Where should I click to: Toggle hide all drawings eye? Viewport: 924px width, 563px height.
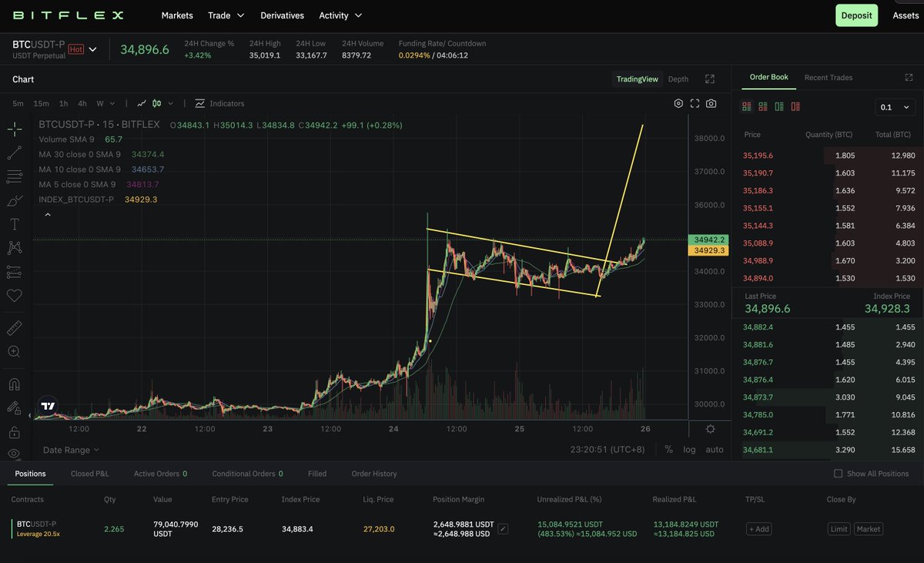pos(14,454)
